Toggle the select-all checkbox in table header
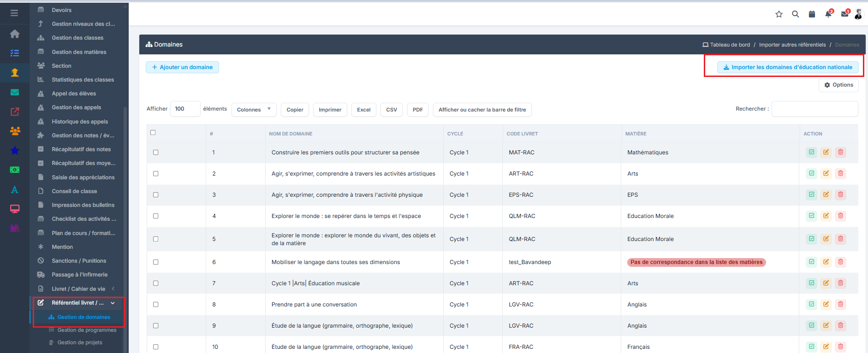The width and height of the screenshot is (868, 353). coord(153,133)
